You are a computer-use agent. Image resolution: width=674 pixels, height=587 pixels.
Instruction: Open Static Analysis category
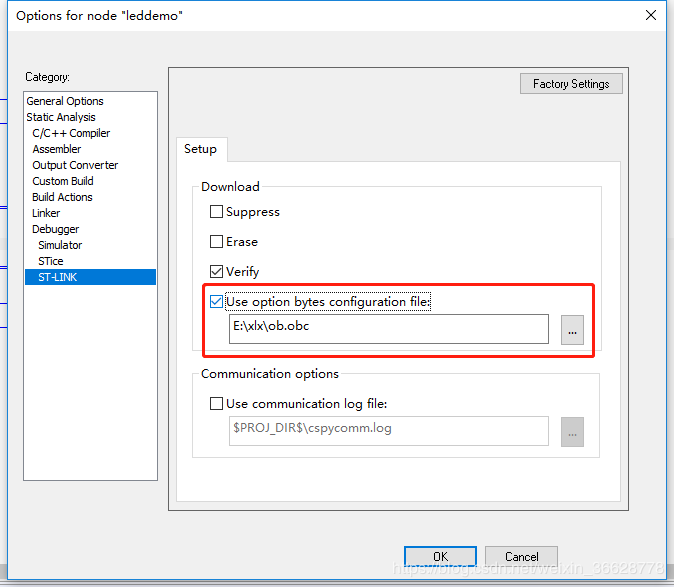coord(90,117)
